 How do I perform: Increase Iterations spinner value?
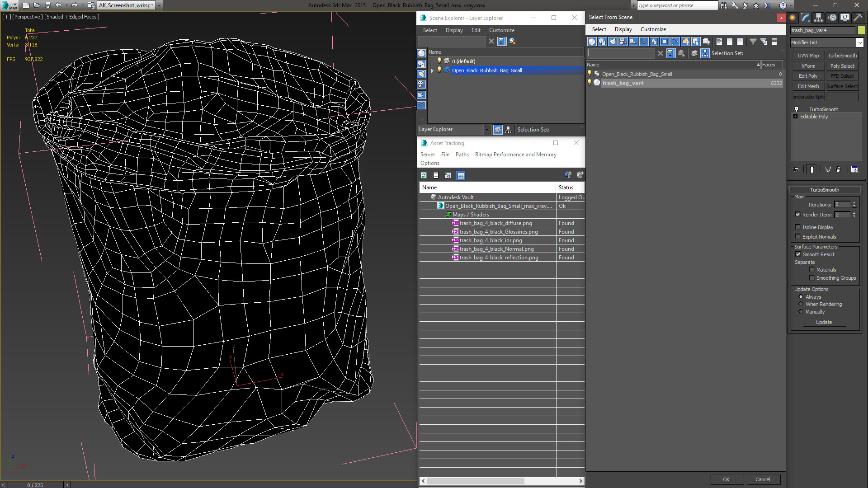(854, 203)
